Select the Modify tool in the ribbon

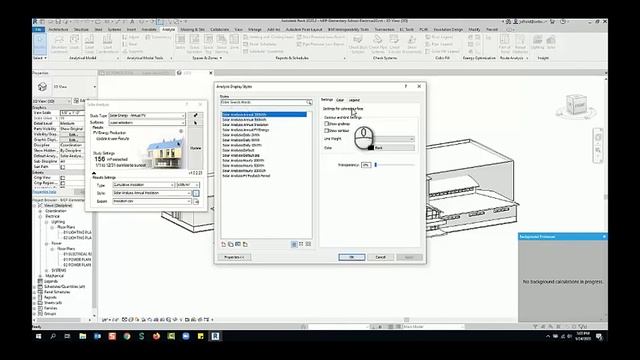point(40,44)
